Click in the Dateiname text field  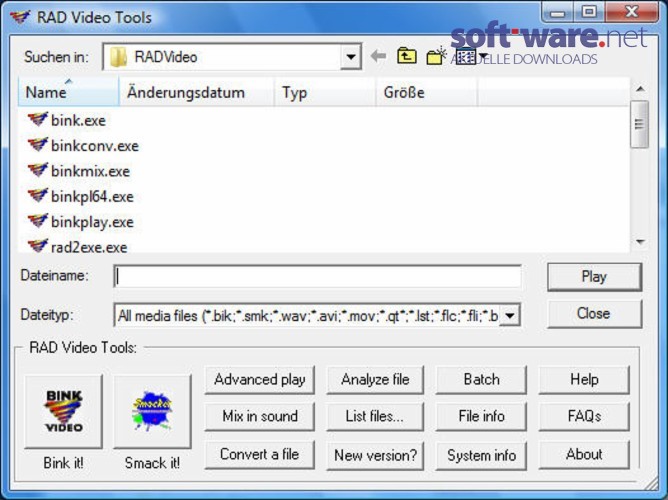317,277
